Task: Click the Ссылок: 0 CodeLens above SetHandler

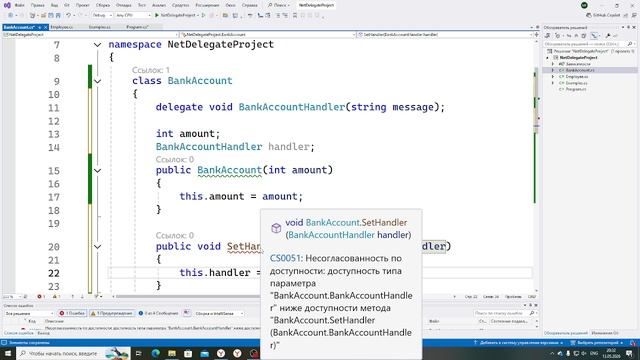Action: 175,236
